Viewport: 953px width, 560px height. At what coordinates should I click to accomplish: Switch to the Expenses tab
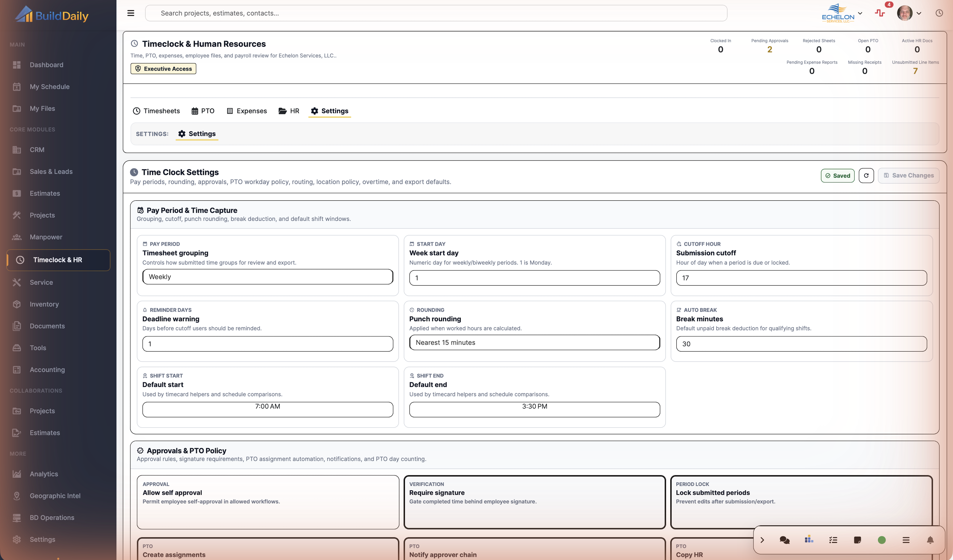pos(247,111)
